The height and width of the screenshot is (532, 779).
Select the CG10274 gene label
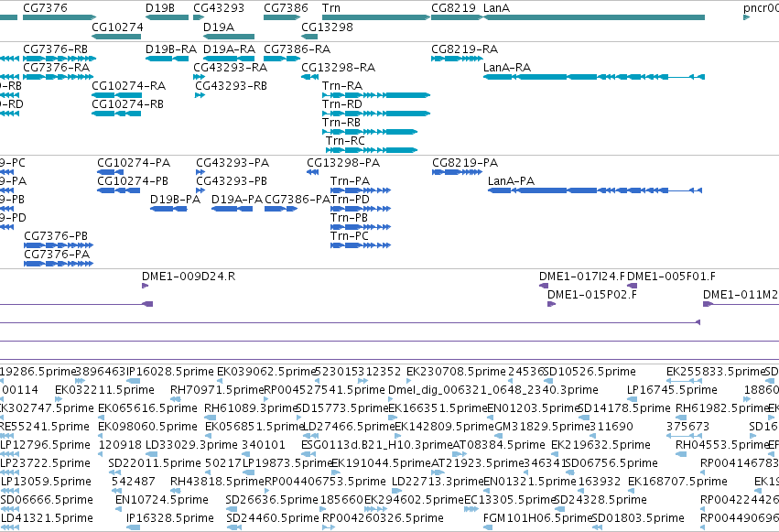pos(117,27)
